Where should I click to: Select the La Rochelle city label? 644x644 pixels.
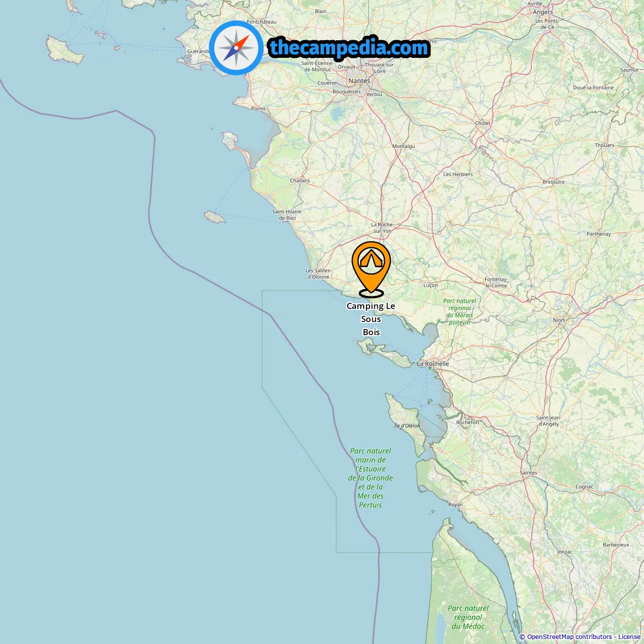point(433,364)
